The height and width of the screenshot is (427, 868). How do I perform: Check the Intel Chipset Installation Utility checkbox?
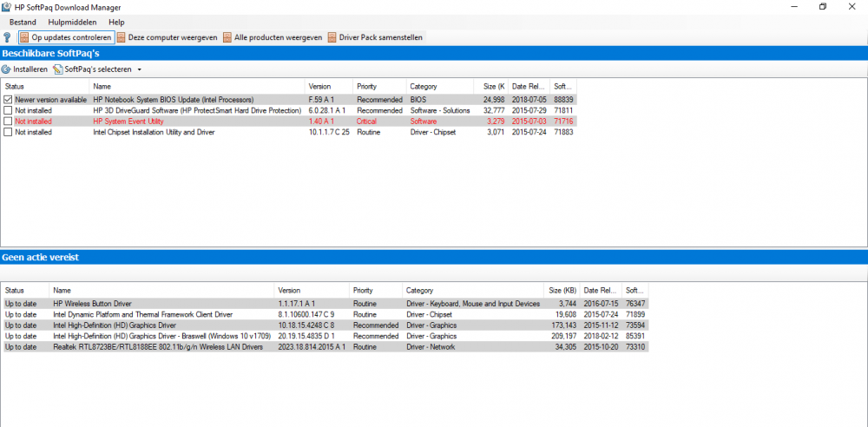click(x=8, y=133)
